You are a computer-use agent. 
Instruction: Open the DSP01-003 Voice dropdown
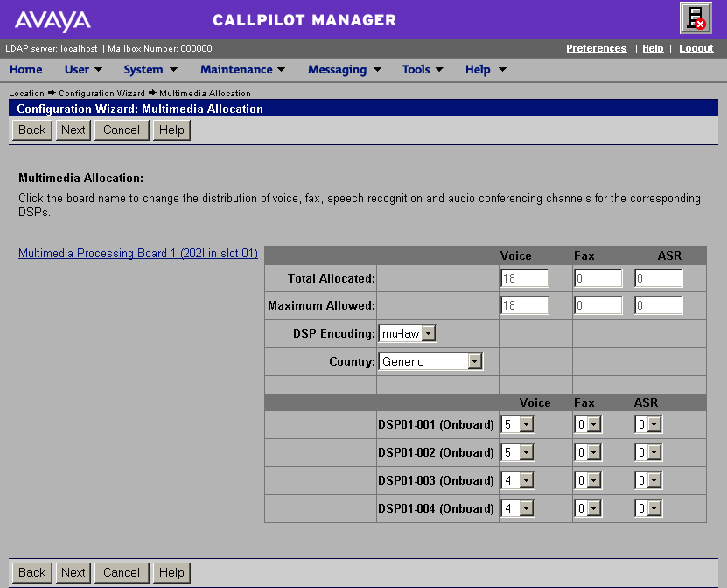pyautogui.click(x=517, y=480)
